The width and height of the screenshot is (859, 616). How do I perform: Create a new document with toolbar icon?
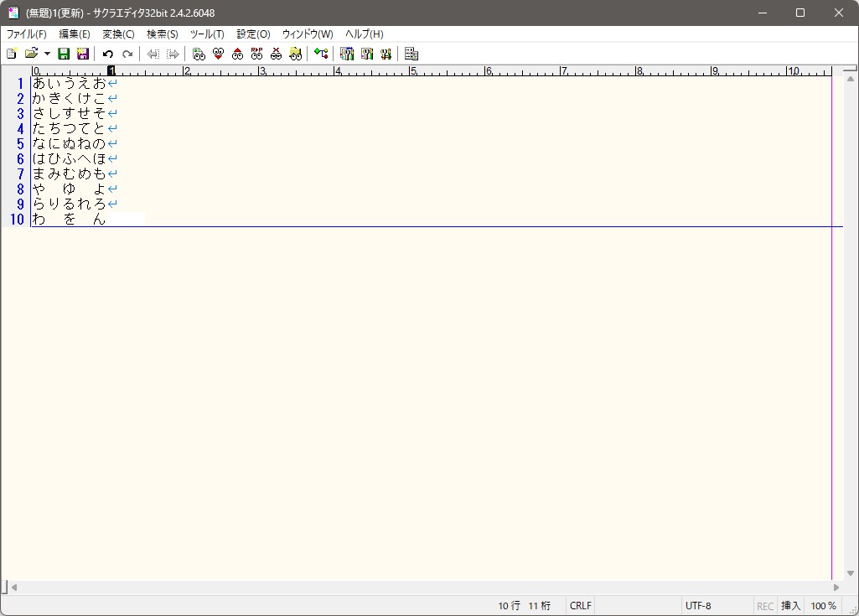(x=11, y=54)
